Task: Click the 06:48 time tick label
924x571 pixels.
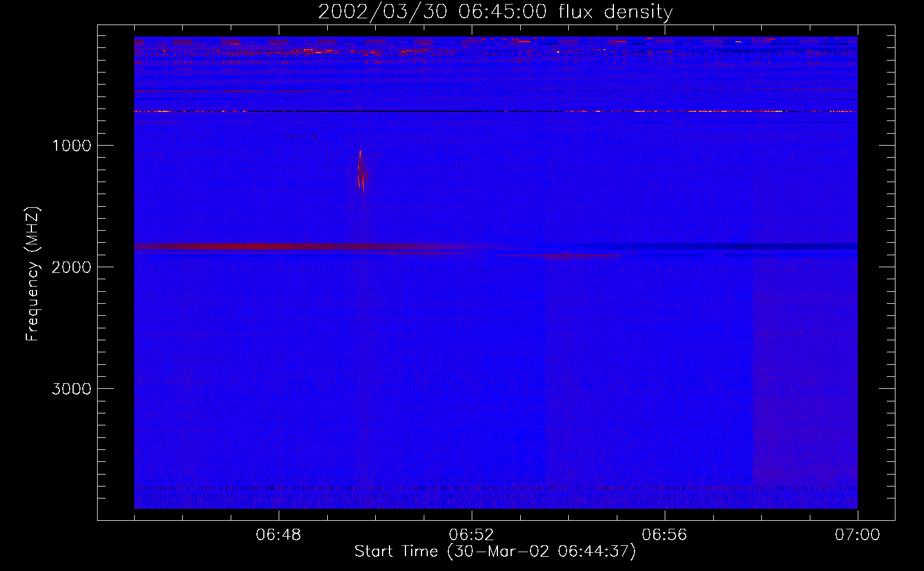Action: point(279,535)
